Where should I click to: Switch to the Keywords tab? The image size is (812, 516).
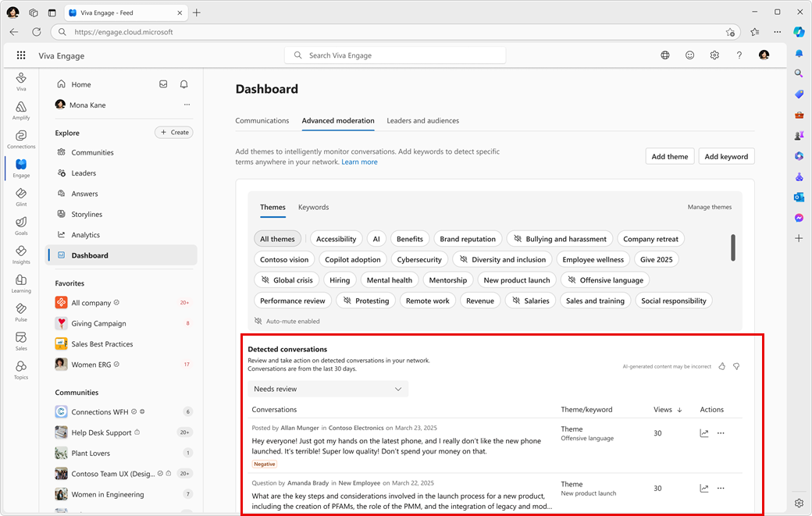click(x=313, y=207)
